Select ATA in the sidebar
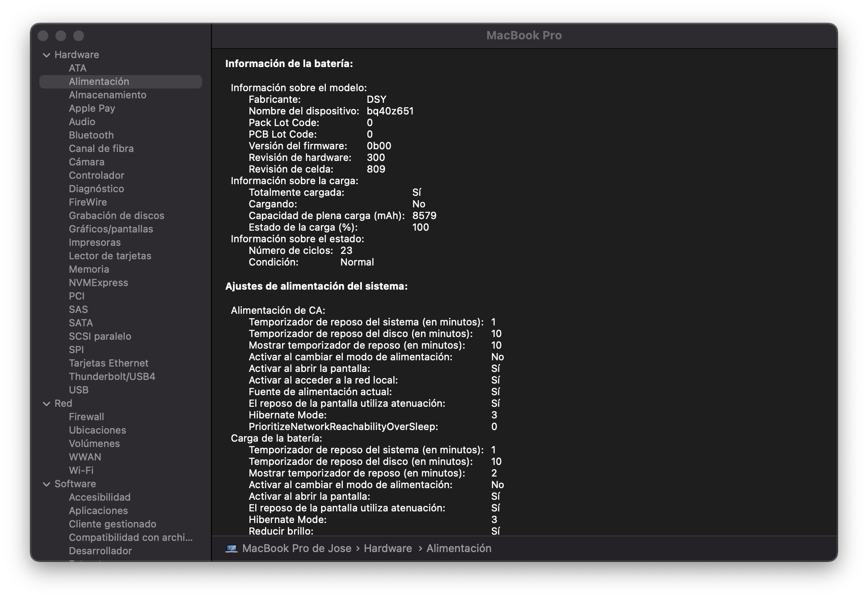The height and width of the screenshot is (599, 868). point(77,68)
